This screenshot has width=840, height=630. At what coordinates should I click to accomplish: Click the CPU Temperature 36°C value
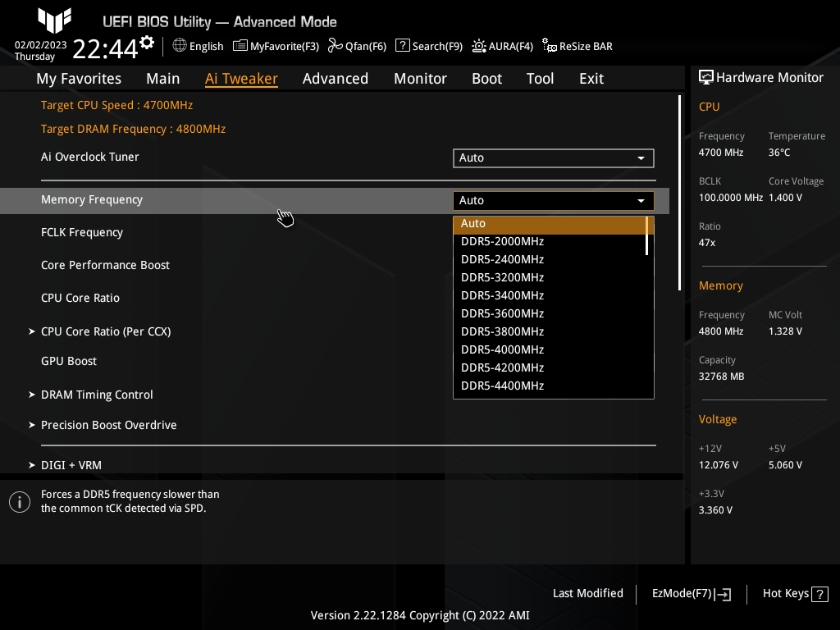pyautogui.click(x=779, y=153)
